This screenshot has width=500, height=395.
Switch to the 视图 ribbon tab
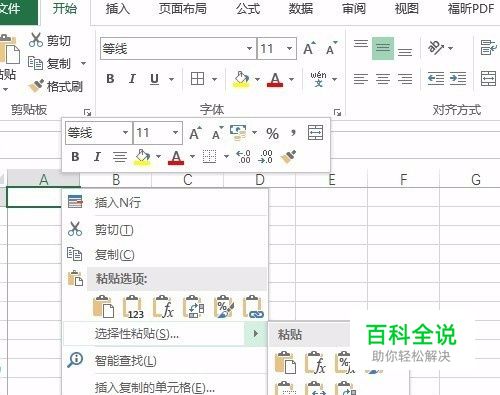(407, 9)
